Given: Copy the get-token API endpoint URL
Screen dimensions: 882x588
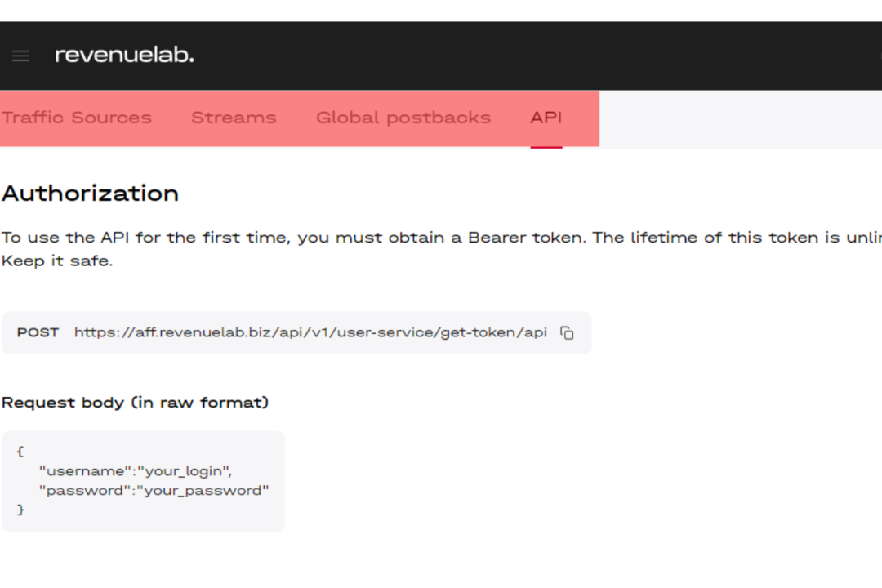Looking at the screenshot, I should 567,332.
